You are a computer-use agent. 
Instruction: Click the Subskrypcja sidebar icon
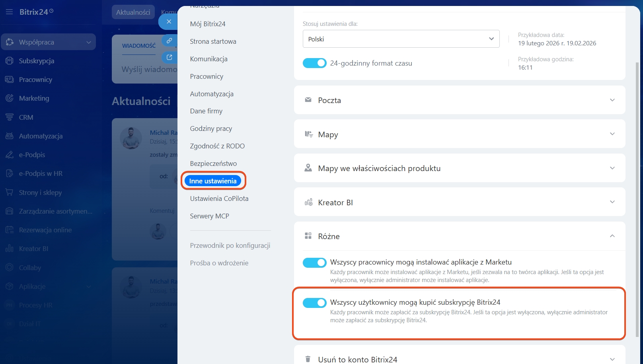click(10, 61)
